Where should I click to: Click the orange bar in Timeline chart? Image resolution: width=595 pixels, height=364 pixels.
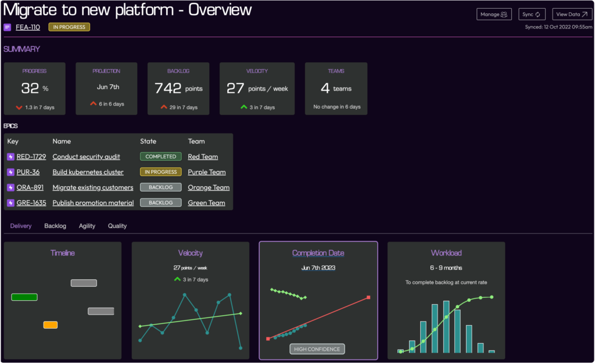click(51, 325)
